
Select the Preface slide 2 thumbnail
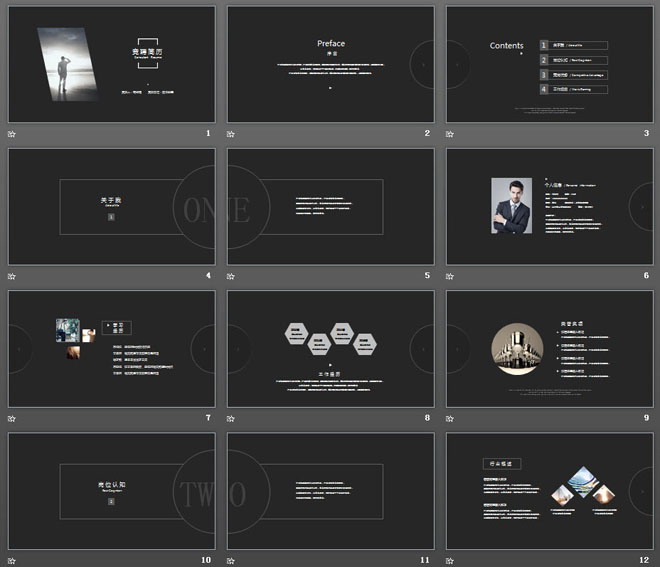331,64
